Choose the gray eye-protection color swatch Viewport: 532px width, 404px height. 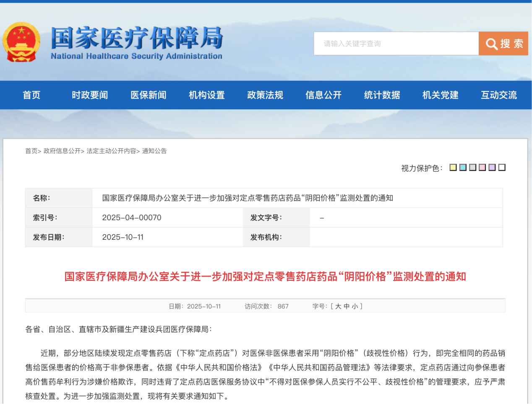472,168
